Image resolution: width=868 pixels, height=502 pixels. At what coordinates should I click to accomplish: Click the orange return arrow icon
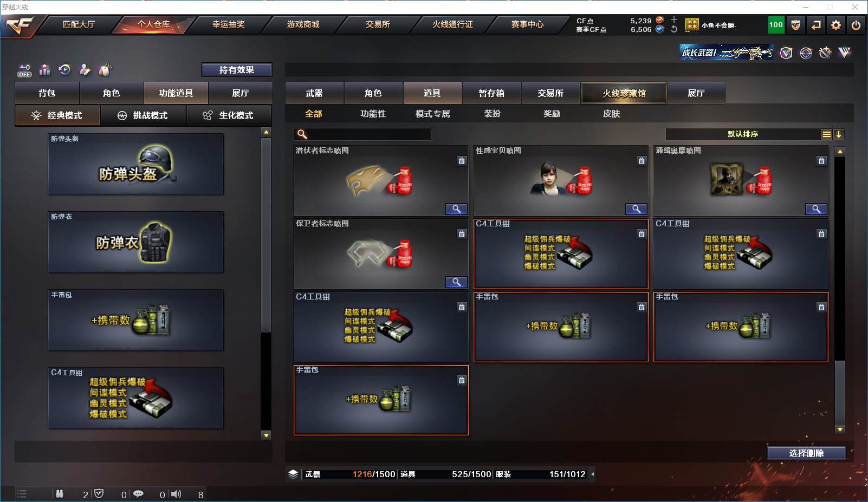[x=816, y=25]
